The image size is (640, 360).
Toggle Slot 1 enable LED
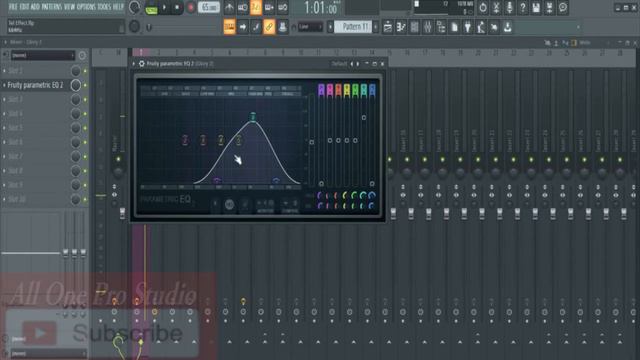(x=85, y=71)
